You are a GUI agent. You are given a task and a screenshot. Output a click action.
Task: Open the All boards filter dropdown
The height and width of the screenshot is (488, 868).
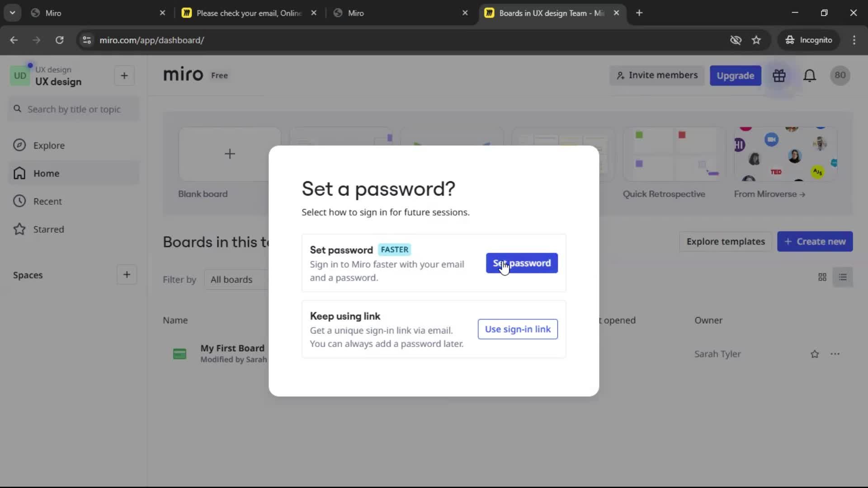click(236, 280)
